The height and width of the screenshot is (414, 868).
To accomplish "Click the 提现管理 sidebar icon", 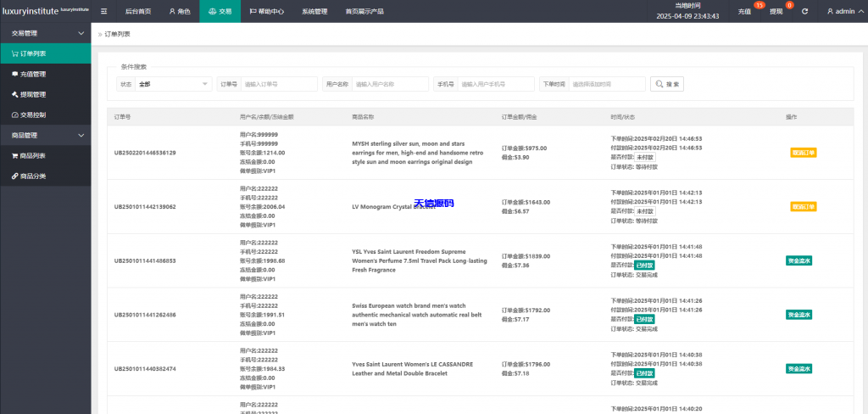I will [15, 94].
